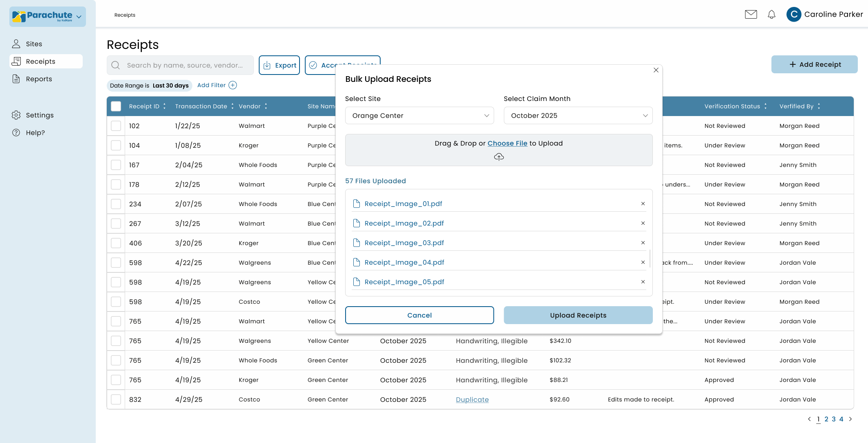Click the uploaded files list scrollbar
The height and width of the screenshot is (443, 868).
point(650,258)
